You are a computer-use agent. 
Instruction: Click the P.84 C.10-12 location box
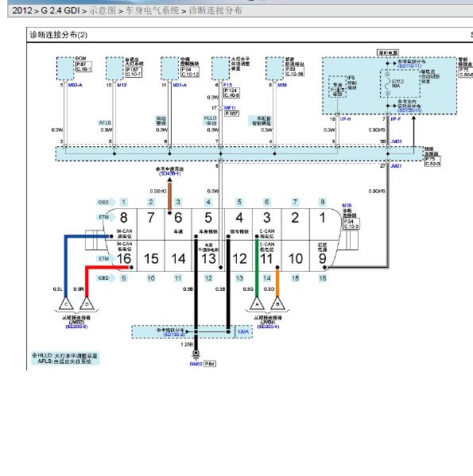[x=190, y=72]
